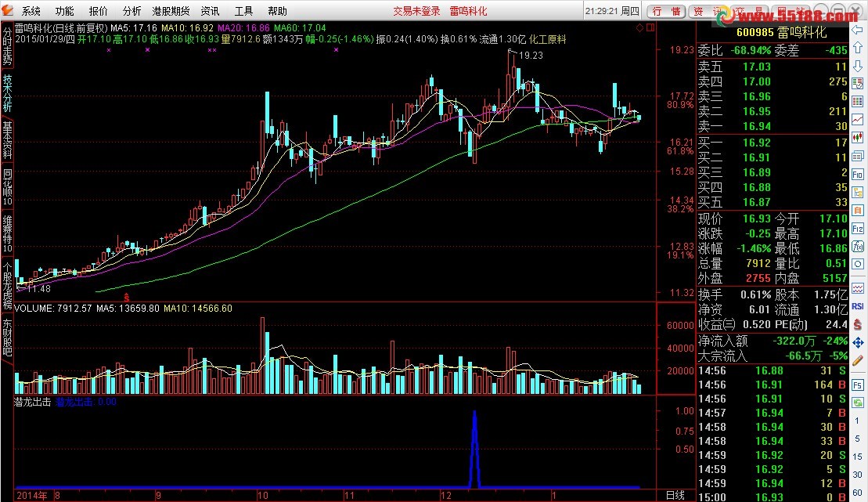The width and height of the screenshot is (868, 502).
Task: Click the down arrow toolbar icon
Action: tap(858, 66)
